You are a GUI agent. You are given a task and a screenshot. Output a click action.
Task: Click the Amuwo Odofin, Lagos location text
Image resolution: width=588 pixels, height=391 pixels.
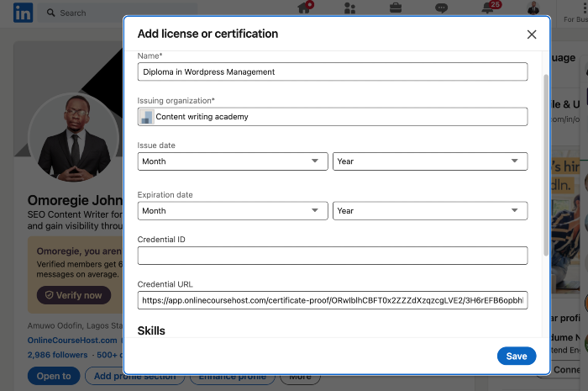pos(75,325)
